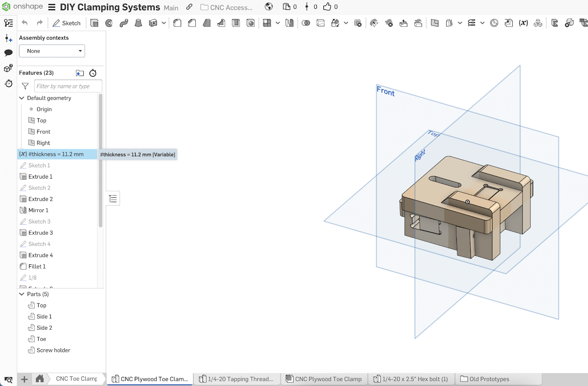Collapse the Default geometry group
The width and height of the screenshot is (588, 386).
pos(22,98)
